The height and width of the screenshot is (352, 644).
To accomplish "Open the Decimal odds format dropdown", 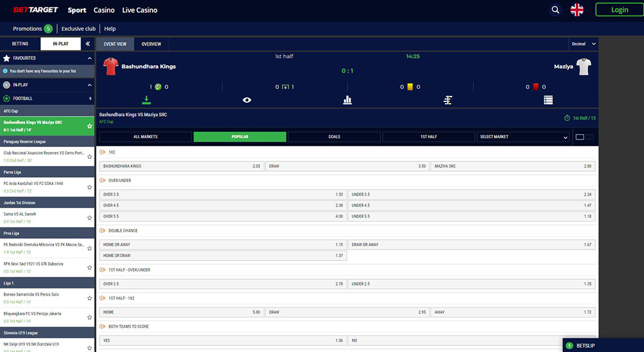I will coord(583,44).
